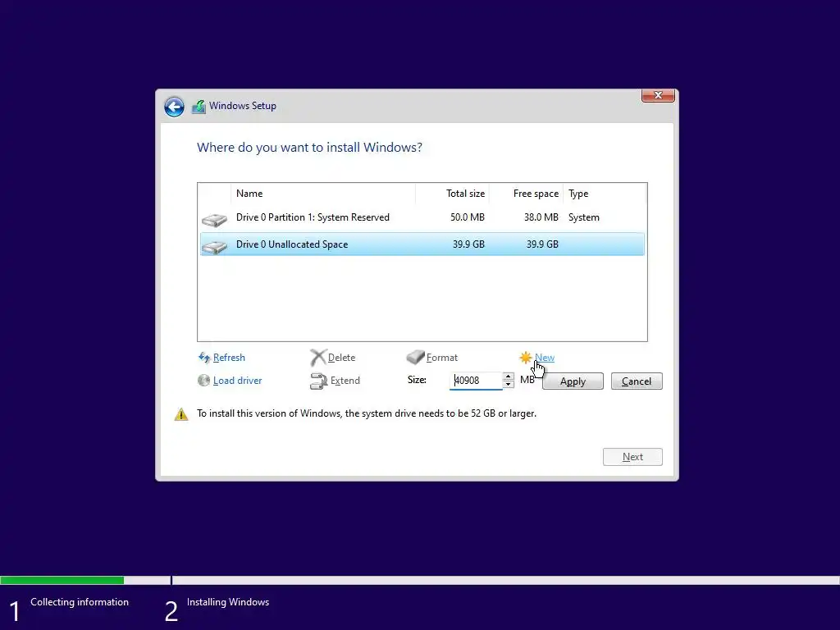Apply the new partition size
Screen dimensions: 840x630
click(573, 381)
